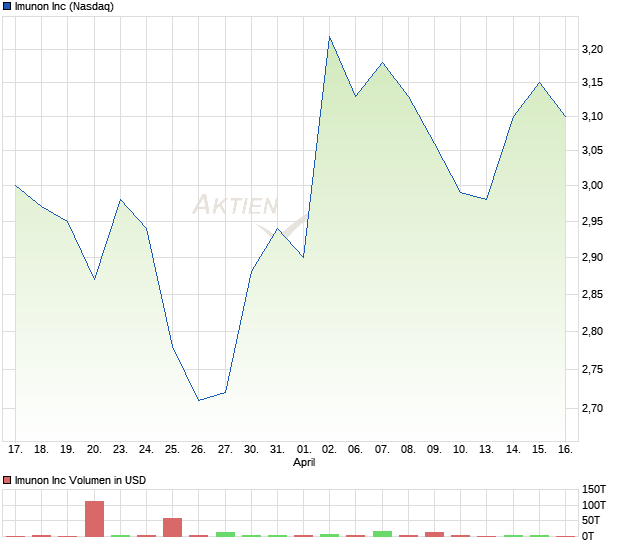Click the '24.' date label
The height and width of the screenshot is (546, 620).
(x=146, y=450)
